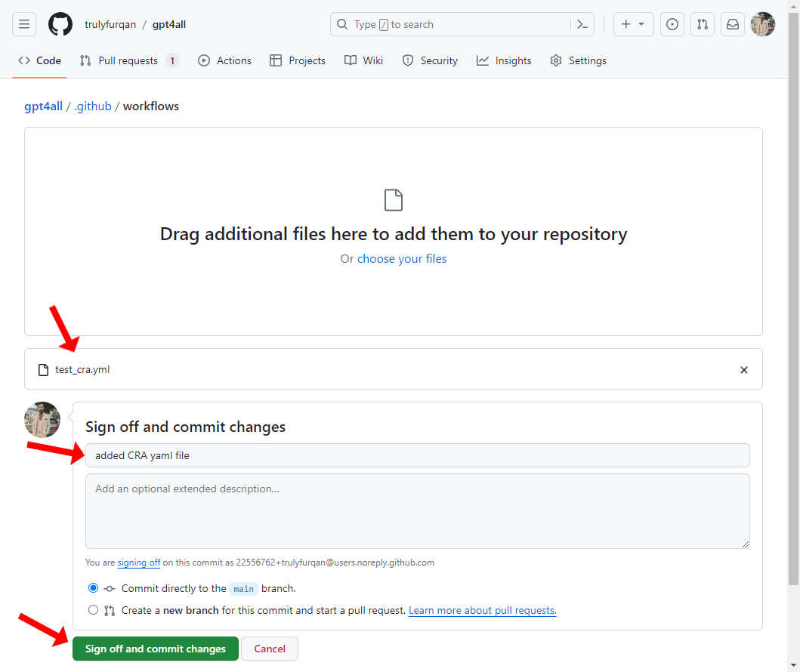Click the commit message input field
Image resolution: width=800 pixels, height=672 pixels.
tap(418, 455)
